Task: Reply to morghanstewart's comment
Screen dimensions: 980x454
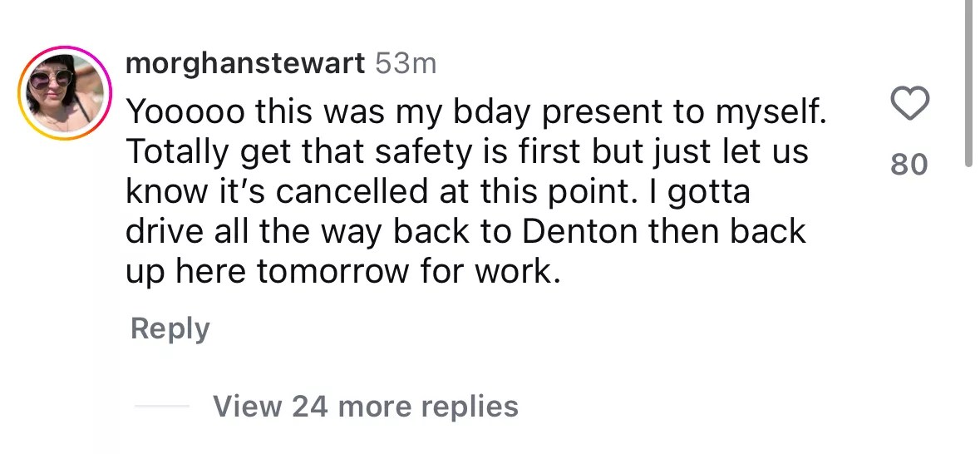Action: (x=170, y=328)
